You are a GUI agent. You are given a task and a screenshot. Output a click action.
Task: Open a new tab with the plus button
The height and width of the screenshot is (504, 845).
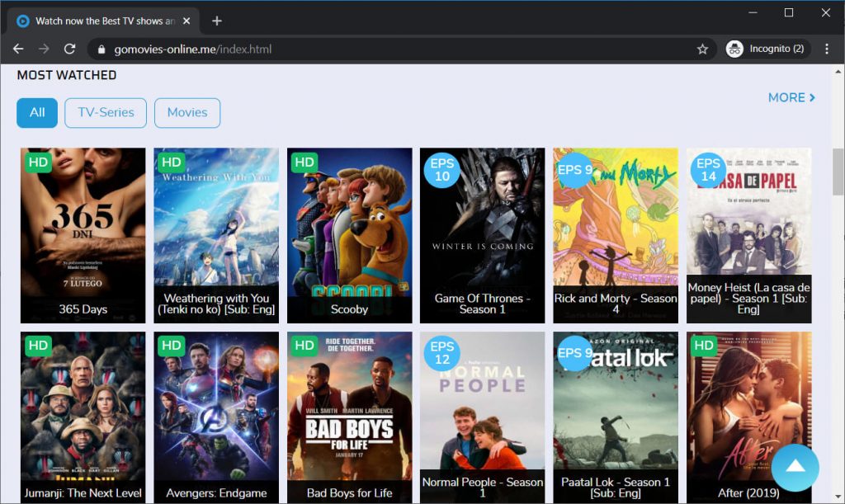pos(217,21)
